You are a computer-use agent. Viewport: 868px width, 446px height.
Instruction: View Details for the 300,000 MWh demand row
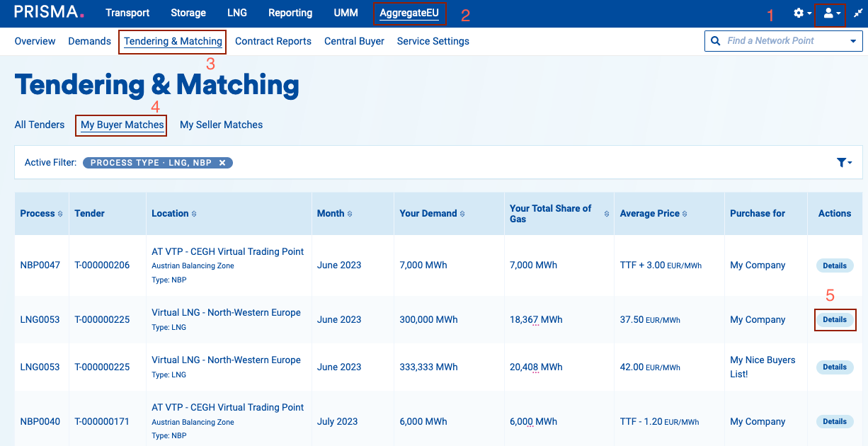coord(835,320)
